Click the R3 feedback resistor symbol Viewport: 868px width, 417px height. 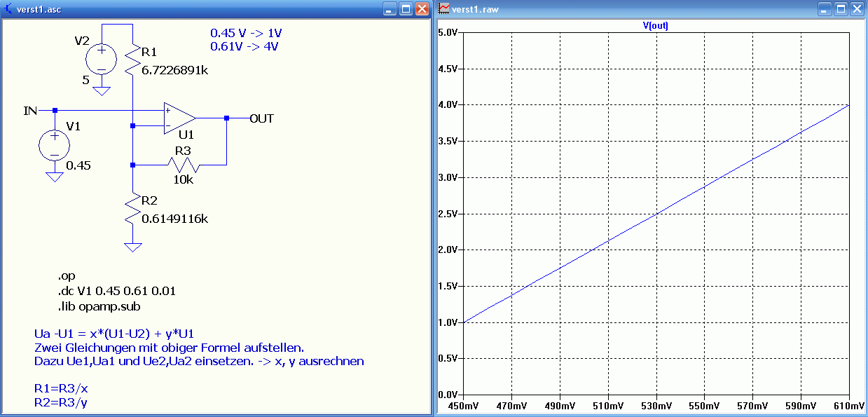(184, 165)
